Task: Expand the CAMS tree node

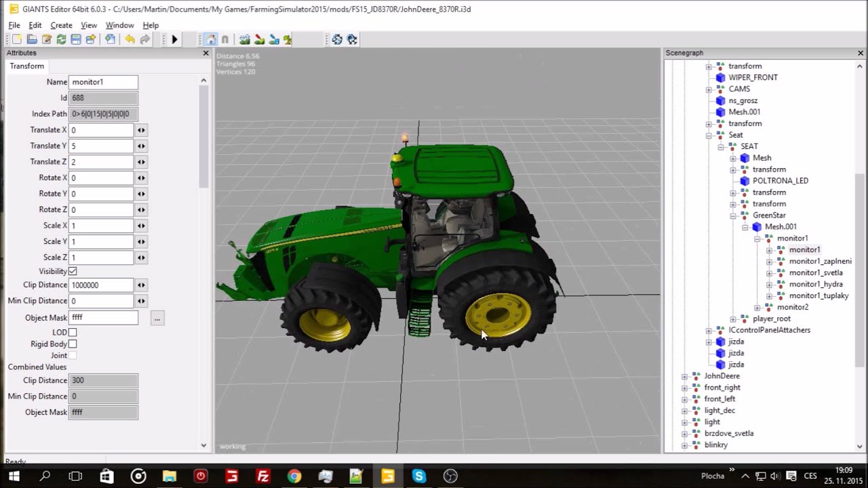Action: [x=709, y=89]
